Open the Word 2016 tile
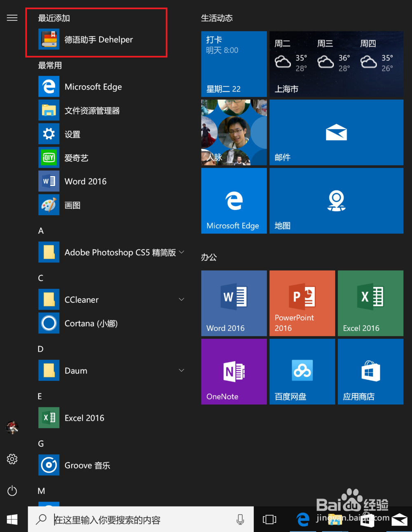The height and width of the screenshot is (532, 412). point(234,303)
